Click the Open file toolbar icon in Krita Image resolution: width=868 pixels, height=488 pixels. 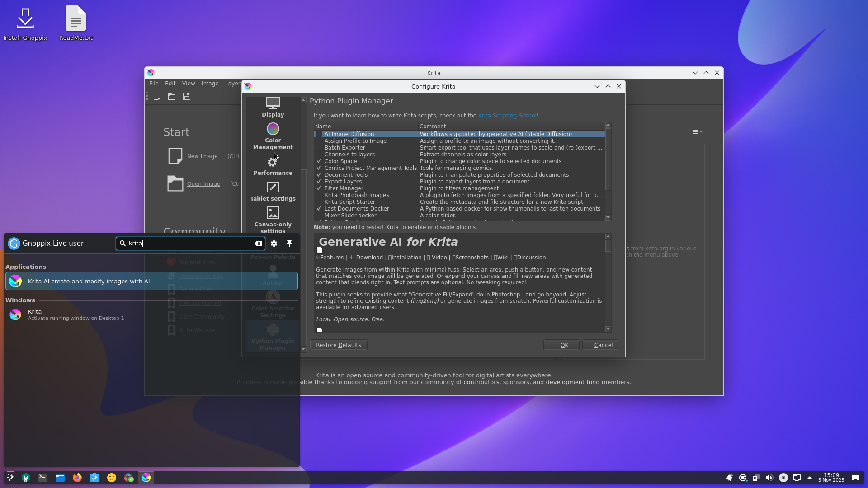tap(172, 96)
